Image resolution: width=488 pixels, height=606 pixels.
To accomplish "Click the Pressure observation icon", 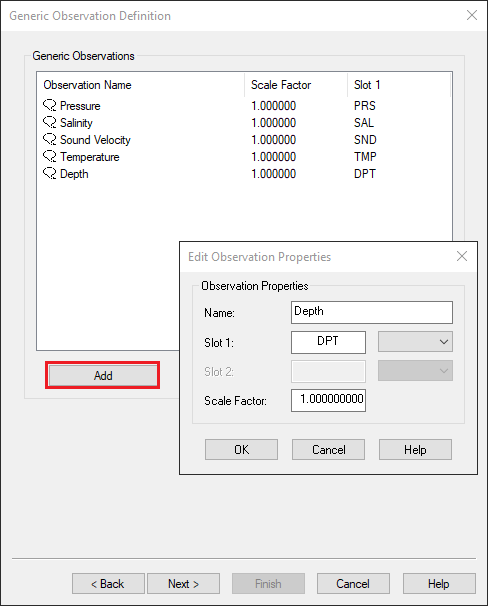I will tap(49, 105).
